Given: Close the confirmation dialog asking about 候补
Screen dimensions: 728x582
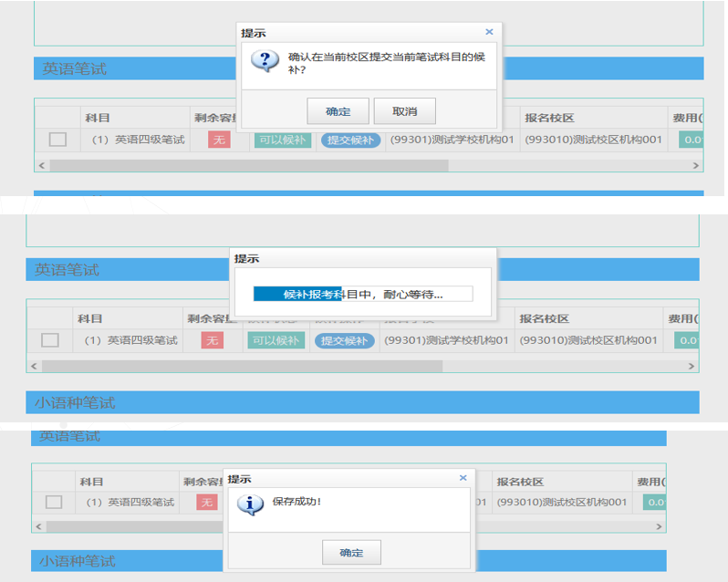Looking at the screenshot, I should 489,32.
